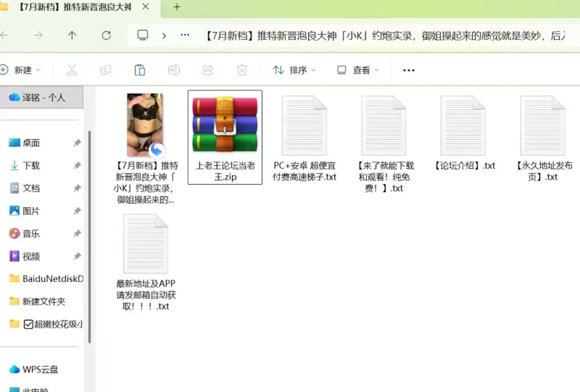Open the 查看 view dropdown
The image size is (580, 392).
point(358,70)
